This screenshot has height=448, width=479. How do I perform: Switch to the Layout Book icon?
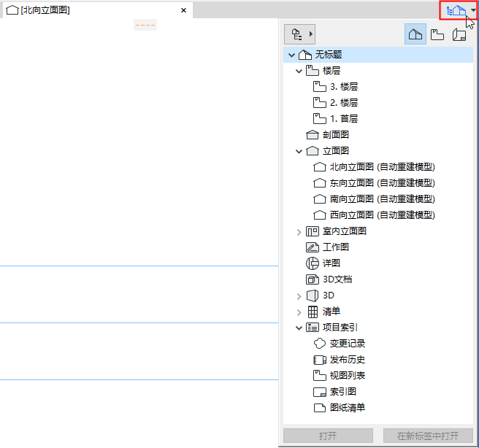[x=459, y=34]
